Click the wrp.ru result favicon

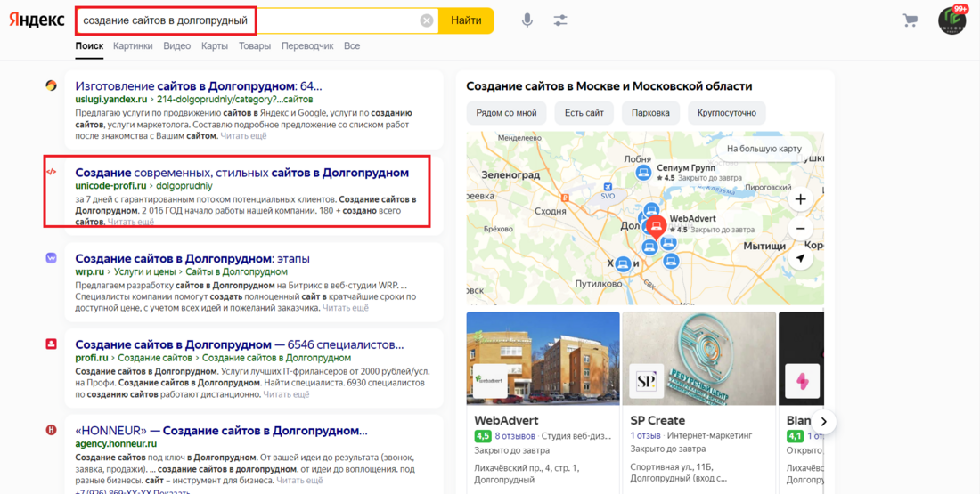point(52,258)
